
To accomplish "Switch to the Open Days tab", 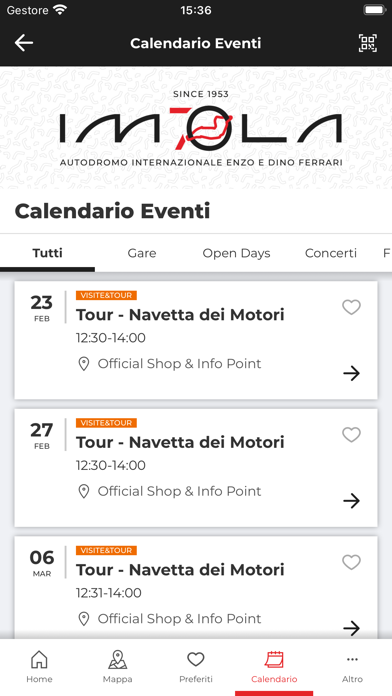I will 236,253.
